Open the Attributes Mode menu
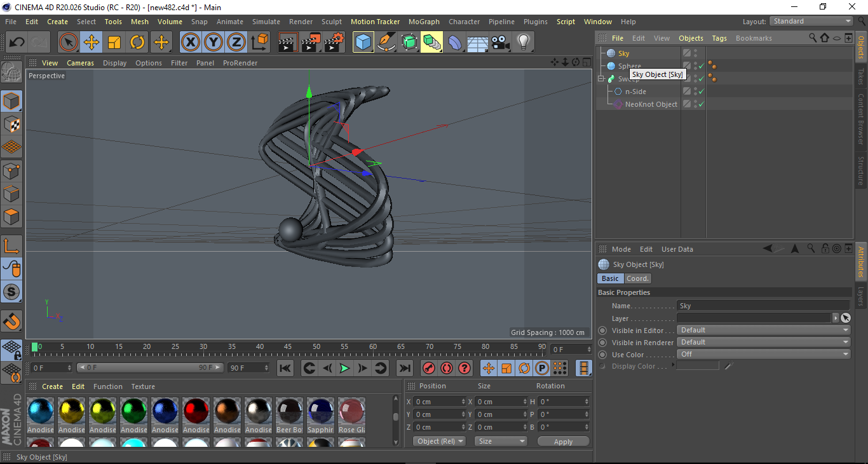This screenshot has width=868, height=464. (621, 249)
